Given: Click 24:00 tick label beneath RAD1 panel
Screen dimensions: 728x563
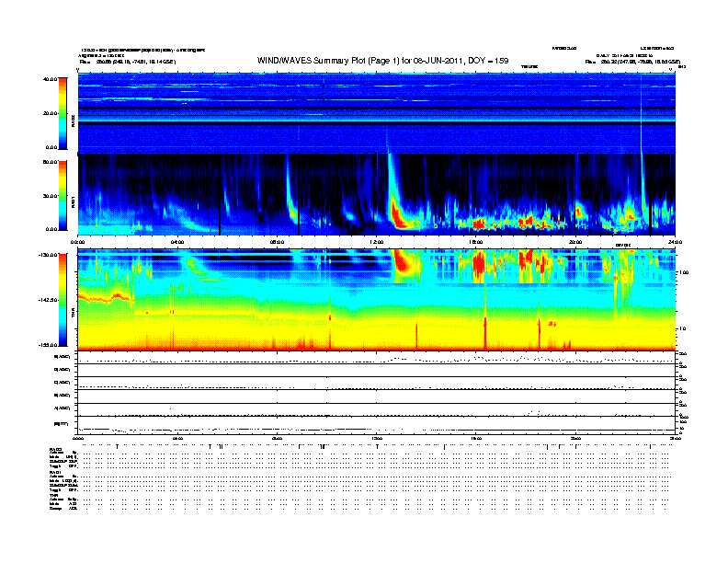Looking at the screenshot, I should (x=675, y=242).
